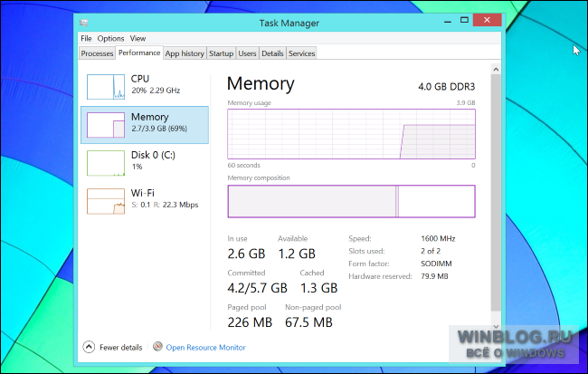Click the scrollbar up arrow
588x374 pixels.
496,69
